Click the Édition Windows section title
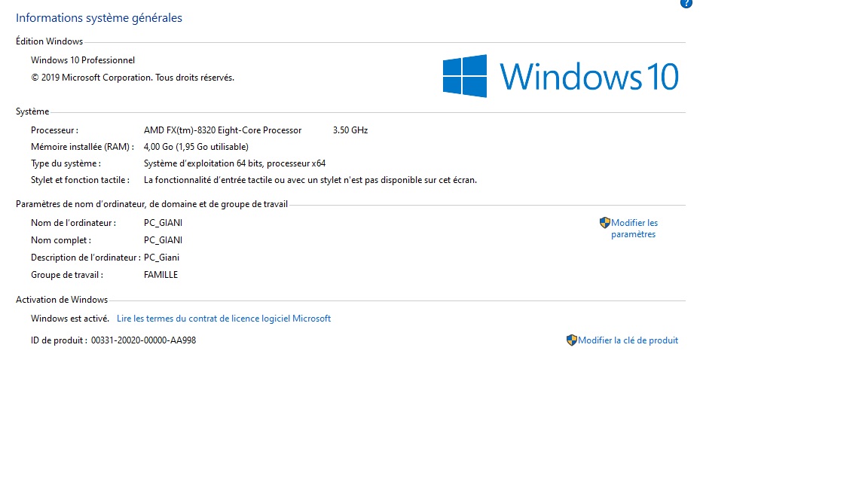868x488 pixels. [49, 41]
